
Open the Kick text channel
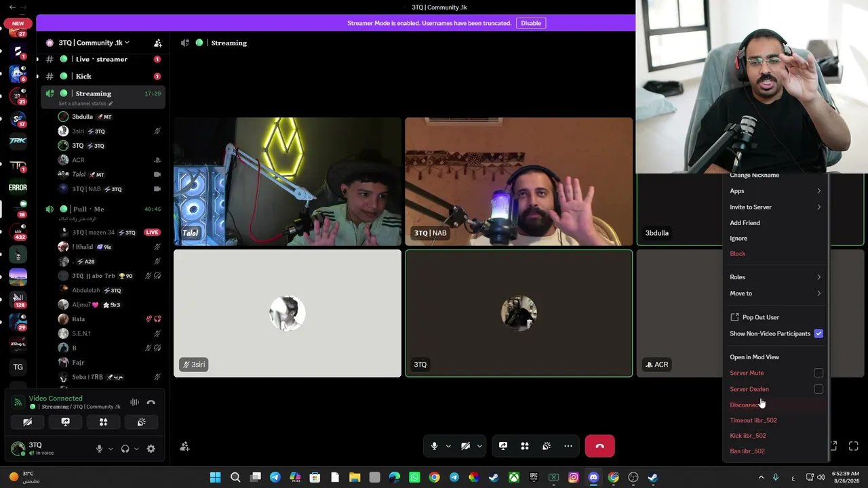point(103,76)
